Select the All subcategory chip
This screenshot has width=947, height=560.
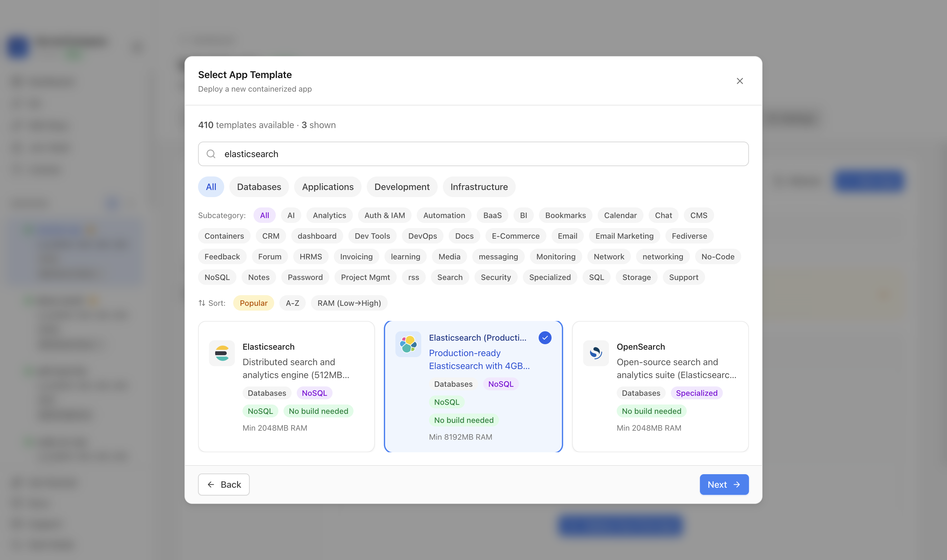pos(264,215)
